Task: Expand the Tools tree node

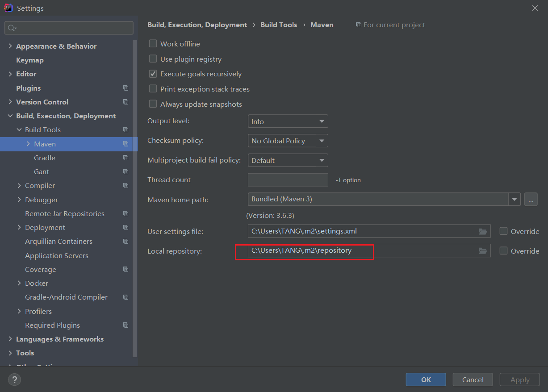Action: 10,353
